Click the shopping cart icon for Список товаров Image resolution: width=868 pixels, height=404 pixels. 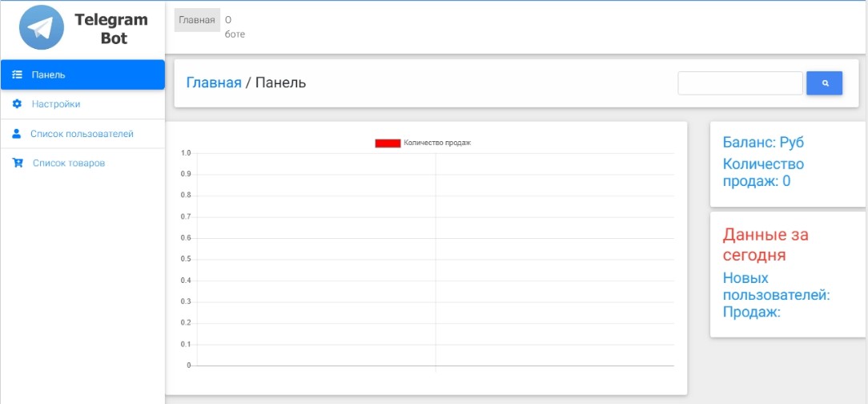18,163
